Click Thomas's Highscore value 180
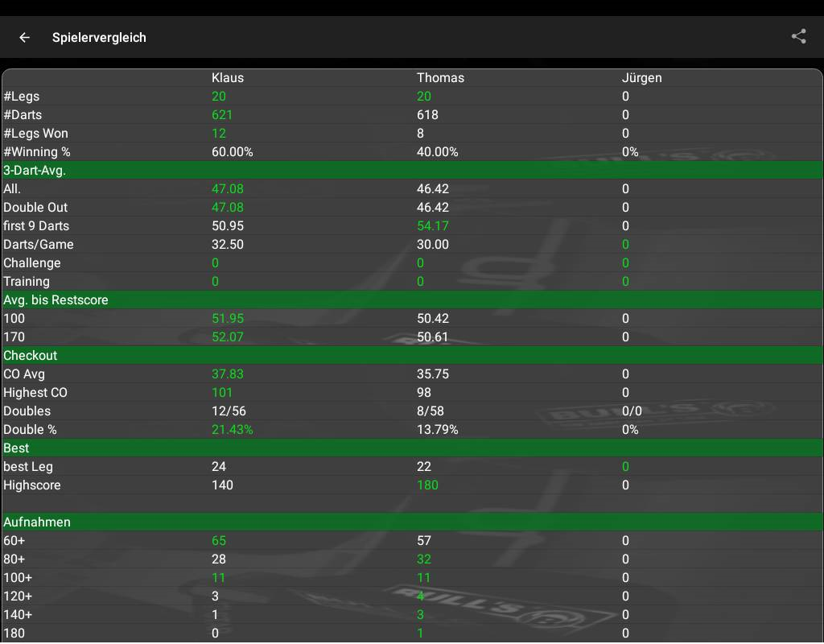Image resolution: width=824 pixels, height=644 pixels. point(428,485)
